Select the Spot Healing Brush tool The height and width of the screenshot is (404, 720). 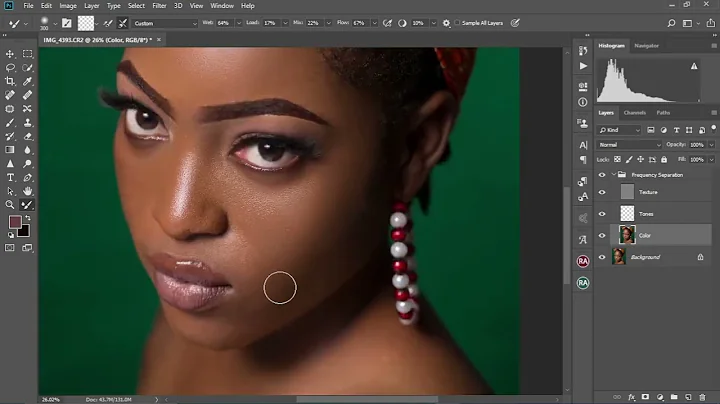pyautogui.click(x=10, y=95)
